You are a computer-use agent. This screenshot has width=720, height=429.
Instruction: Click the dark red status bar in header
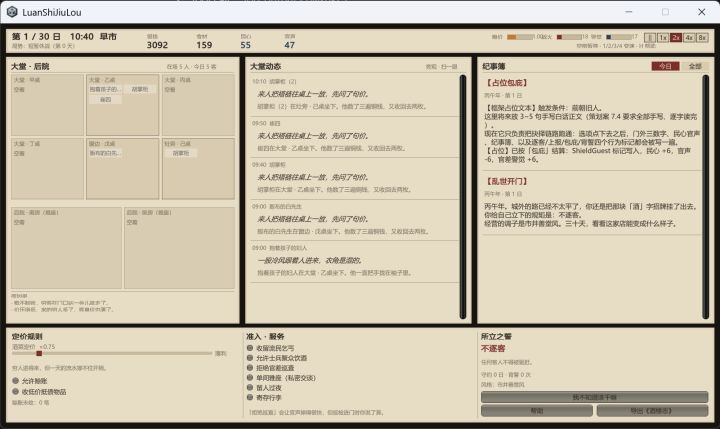[569, 37]
